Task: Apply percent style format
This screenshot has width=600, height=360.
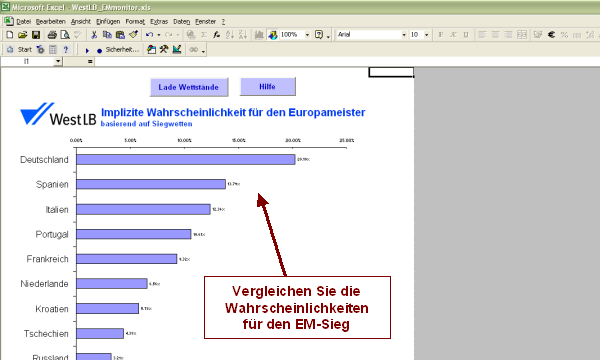Action: 564,35
